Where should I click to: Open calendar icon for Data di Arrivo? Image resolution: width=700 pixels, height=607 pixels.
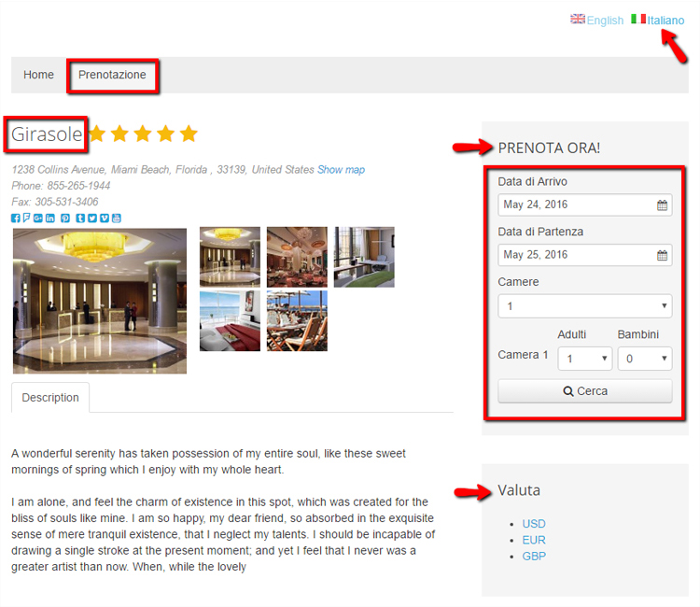pos(662,205)
